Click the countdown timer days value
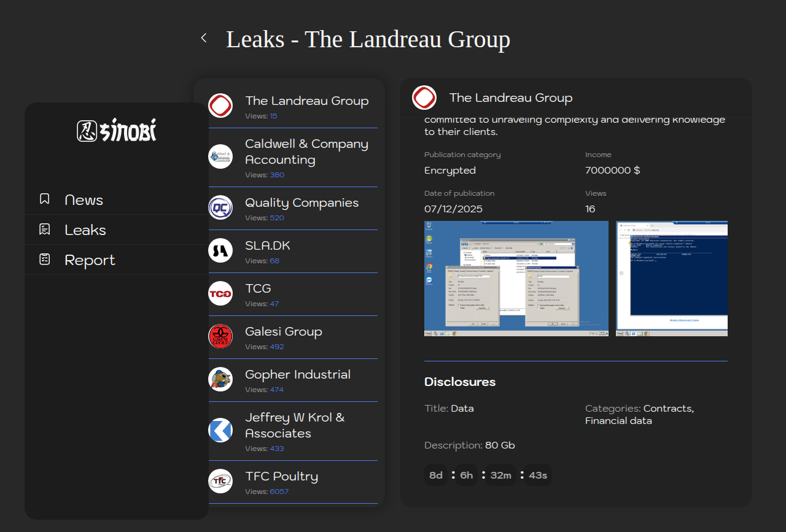 (x=436, y=476)
